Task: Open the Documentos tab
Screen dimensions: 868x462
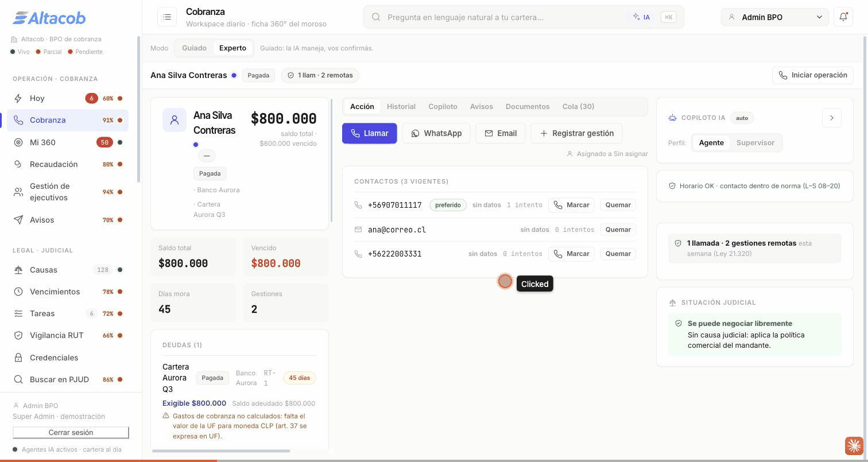Action: pos(528,106)
